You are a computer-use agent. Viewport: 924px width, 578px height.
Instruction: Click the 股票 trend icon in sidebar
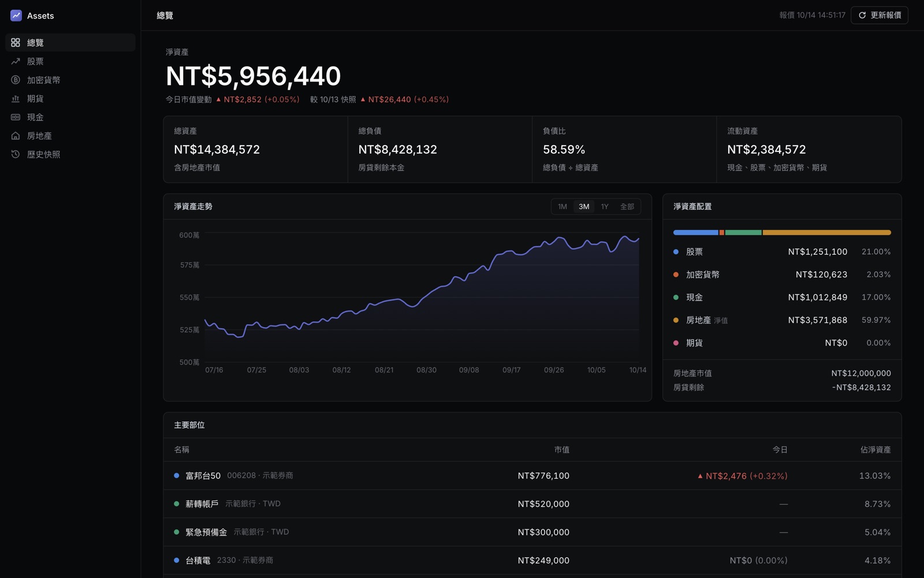[x=16, y=61]
